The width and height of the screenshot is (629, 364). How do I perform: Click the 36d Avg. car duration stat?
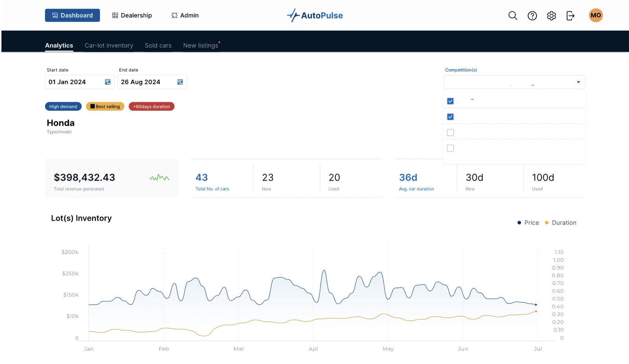[416, 182]
